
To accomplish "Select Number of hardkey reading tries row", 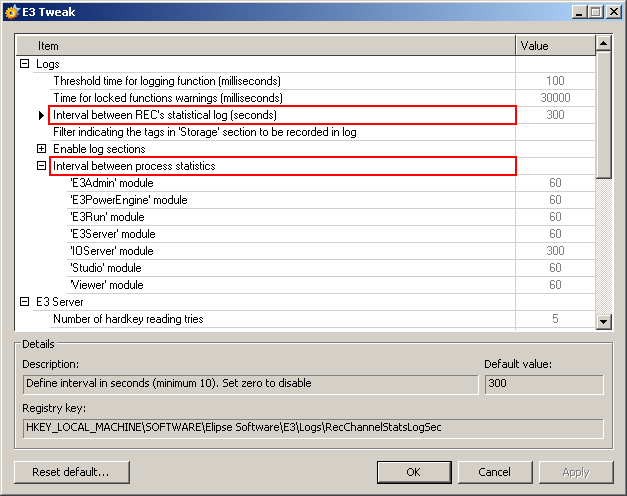I will click(128, 319).
